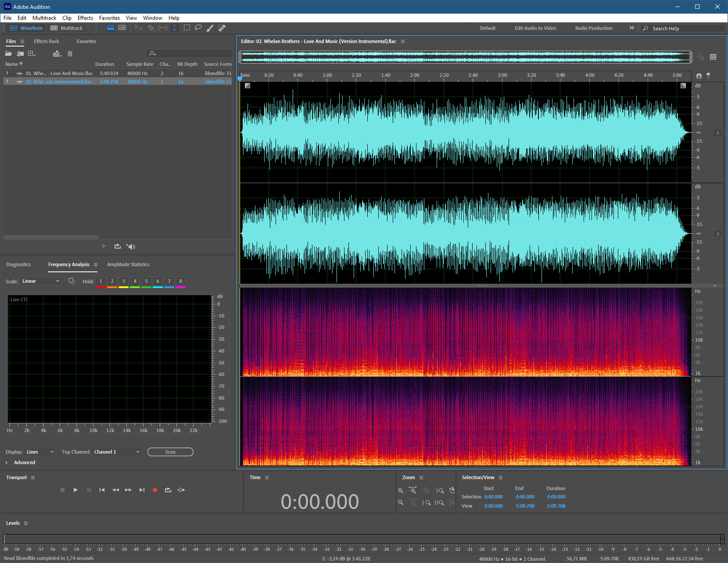The width and height of the screenshot is (728, 563).
Task: Open the Multitrack menu in menu bar
Action: click(44, 18)
